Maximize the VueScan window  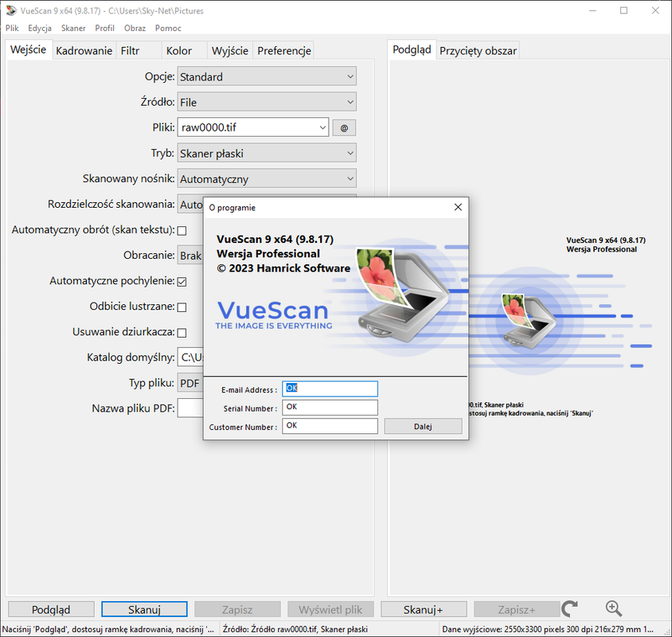coord(624,10)
